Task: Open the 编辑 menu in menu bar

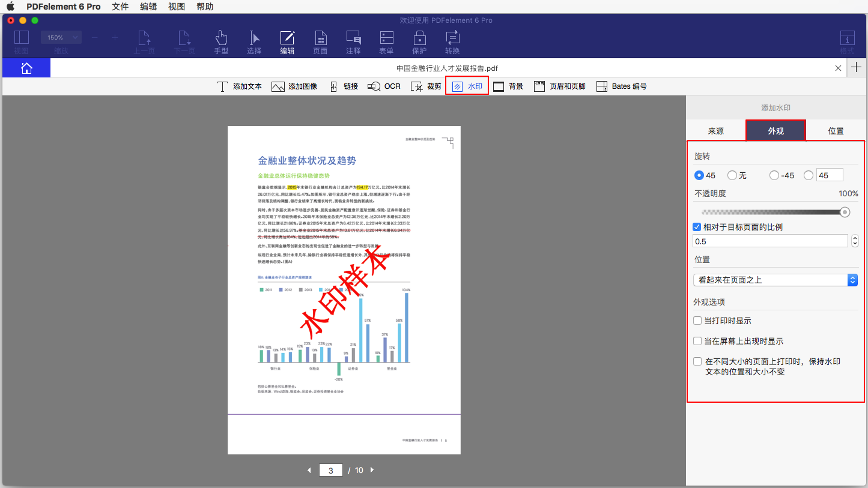Action: tap(148, 7)
